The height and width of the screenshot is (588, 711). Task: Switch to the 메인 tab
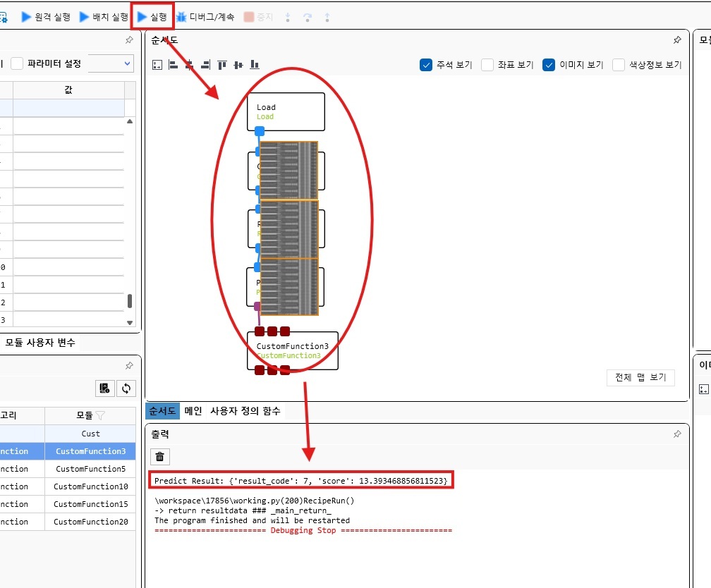click(x=193, y=410)
